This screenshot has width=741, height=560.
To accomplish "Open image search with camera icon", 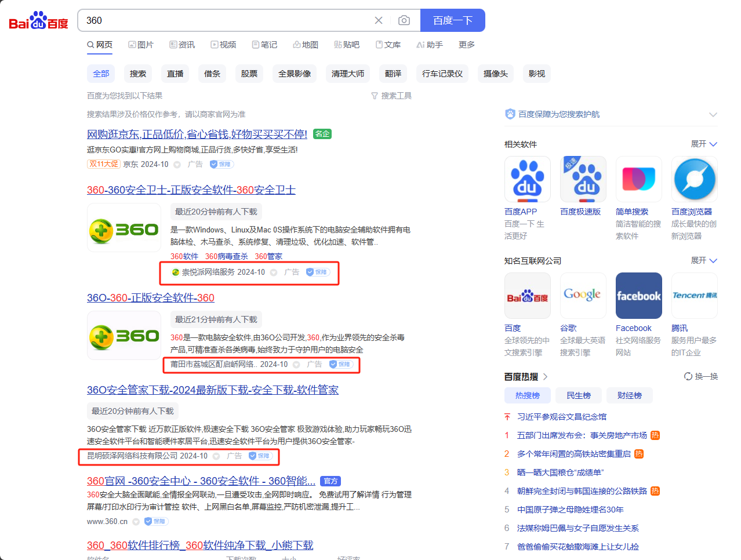I will click(404, 20).
